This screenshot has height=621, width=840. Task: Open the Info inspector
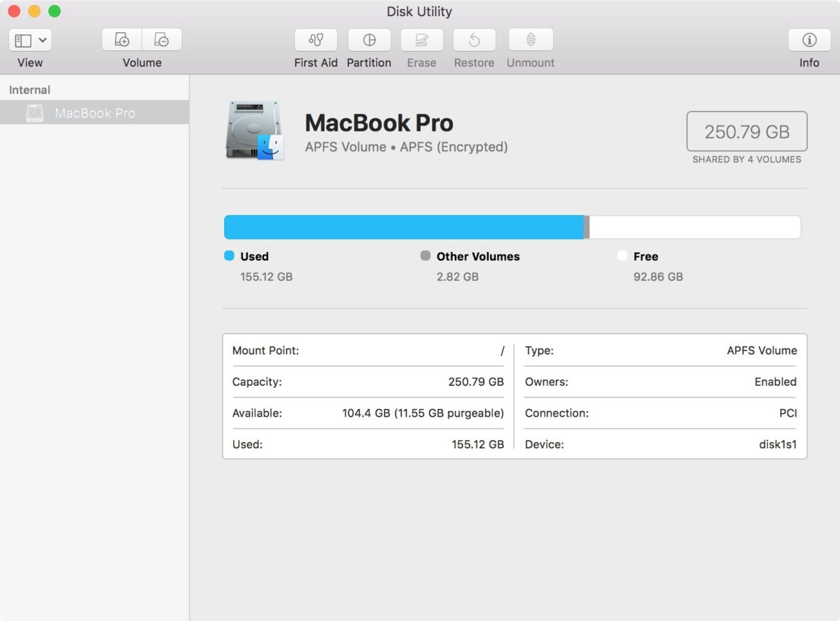809,40
